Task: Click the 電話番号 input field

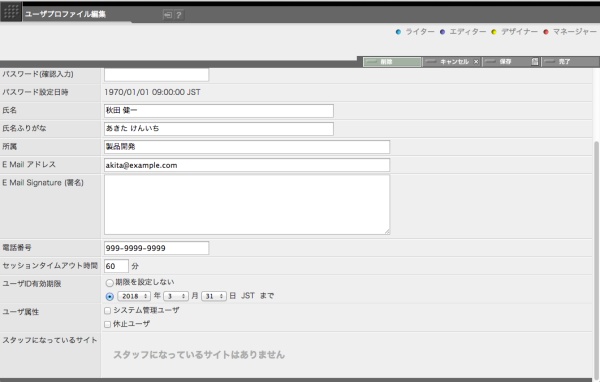Action: 157,248
